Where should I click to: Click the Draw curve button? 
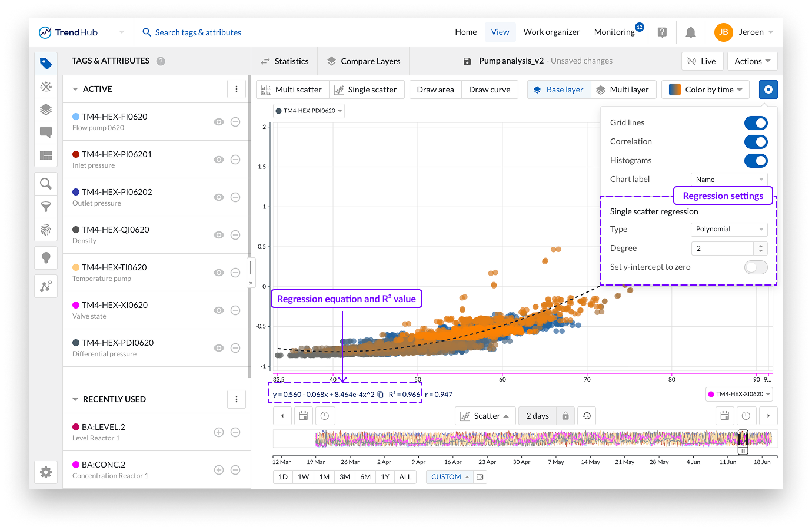click(x=490, y=90)
